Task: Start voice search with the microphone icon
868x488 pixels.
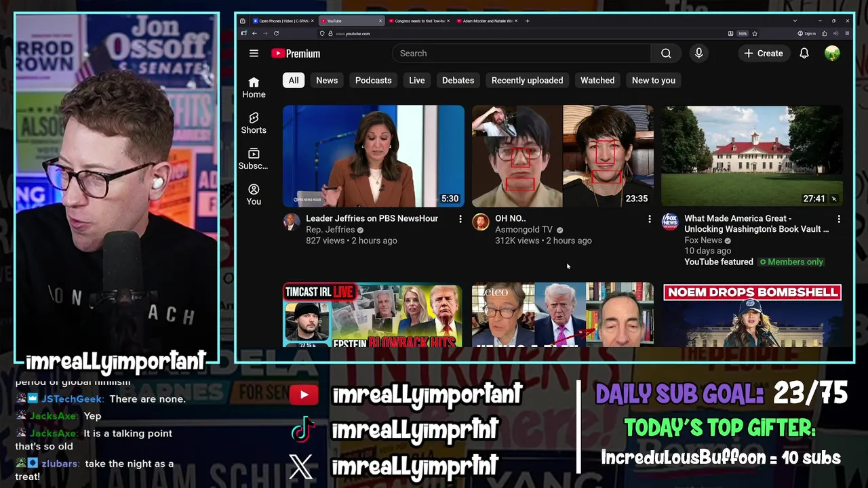Action: [x=698, y=54]
